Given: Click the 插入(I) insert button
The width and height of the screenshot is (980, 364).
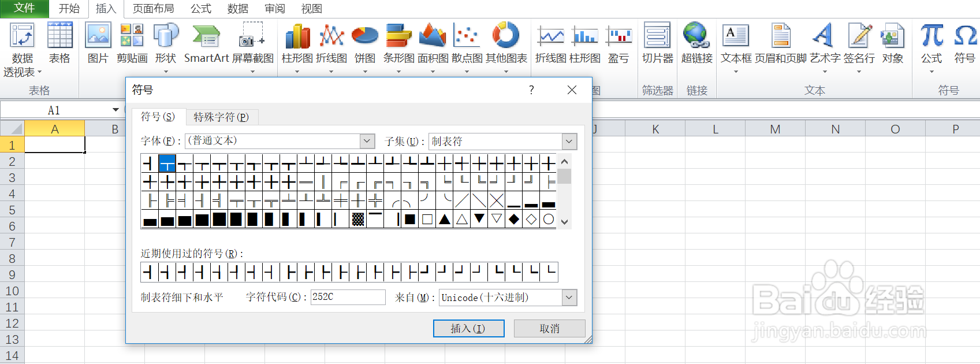Looking at the screenshot, I should click(x=468, y=328).
